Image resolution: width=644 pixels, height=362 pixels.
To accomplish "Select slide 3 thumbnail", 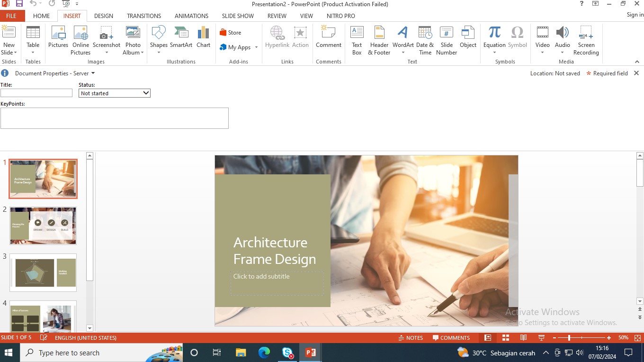I will click(43, 272).
